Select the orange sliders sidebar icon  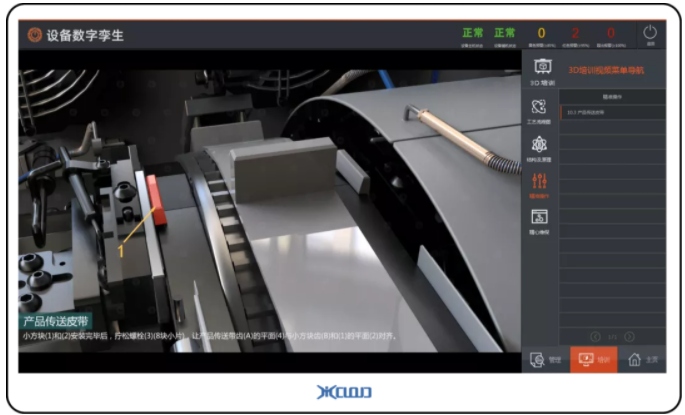click(x=541, y=182)
